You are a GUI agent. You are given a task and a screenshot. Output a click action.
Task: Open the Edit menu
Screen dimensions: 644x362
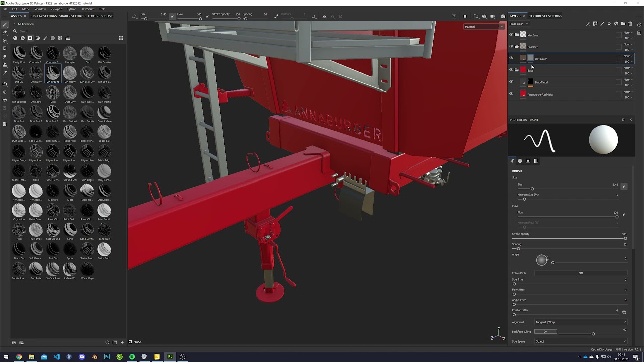click(15, 9)
